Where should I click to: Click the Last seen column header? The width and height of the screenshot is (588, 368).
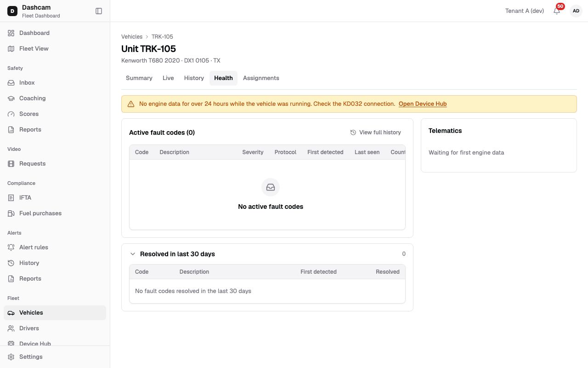(x=367, y=152)
